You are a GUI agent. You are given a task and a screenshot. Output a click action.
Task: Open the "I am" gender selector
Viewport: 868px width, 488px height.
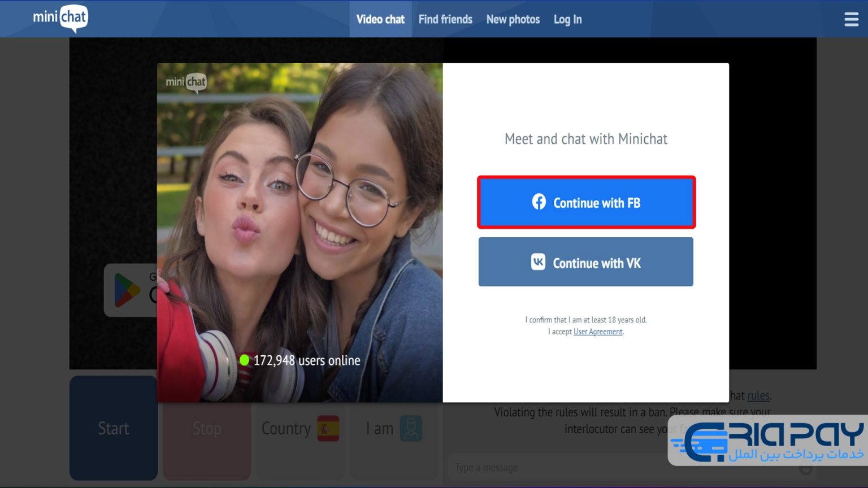click(x=393, y=429)
